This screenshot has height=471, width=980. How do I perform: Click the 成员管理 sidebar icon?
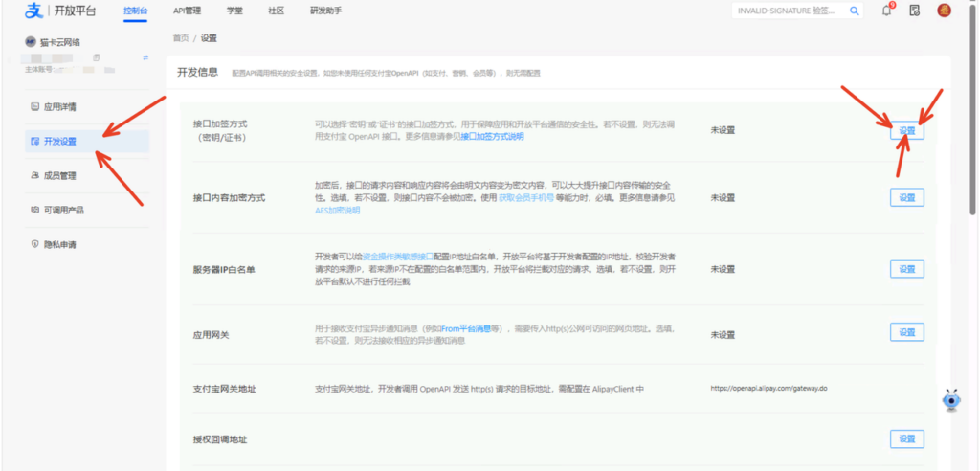click(35, 176)
